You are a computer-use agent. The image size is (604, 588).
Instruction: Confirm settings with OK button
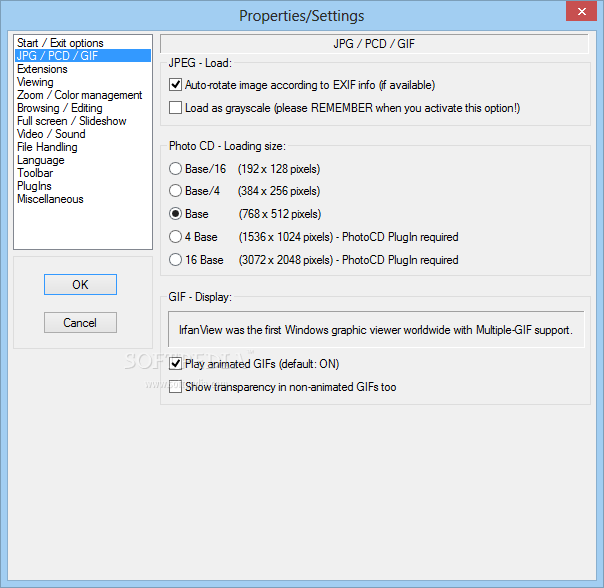point(80,284)
